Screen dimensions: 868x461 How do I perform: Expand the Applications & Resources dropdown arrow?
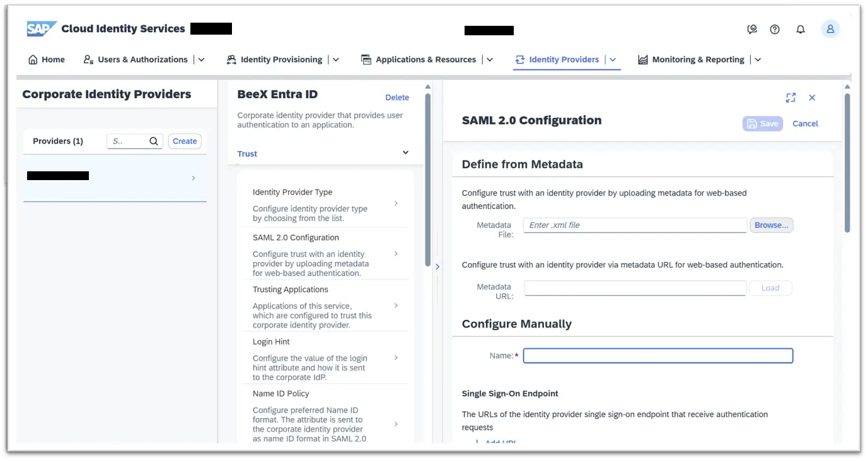[490, 59]
